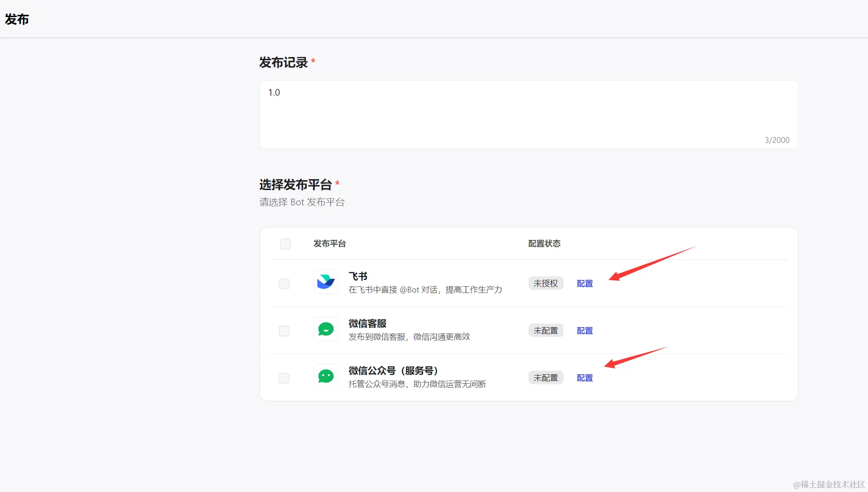The height and width of the screenshot is (492, 868).
Task: Click the 飞书 platform name
Action: [358, 276]
